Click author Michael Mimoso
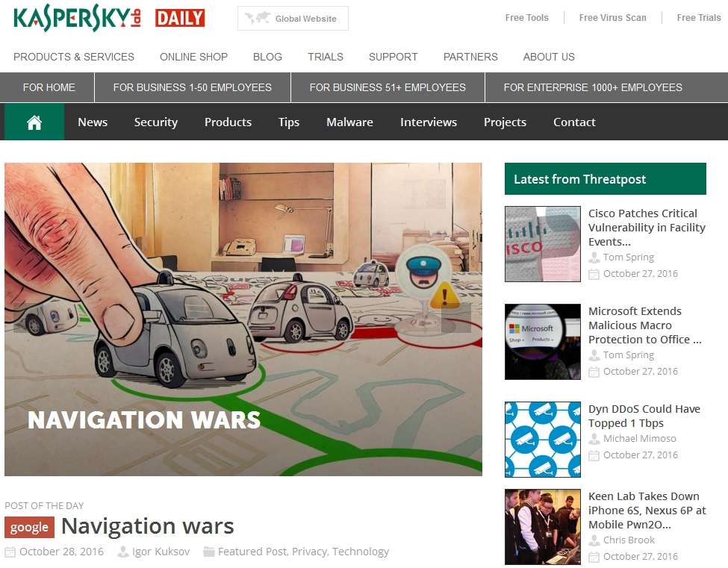728x568 pixels. point(640,439)
